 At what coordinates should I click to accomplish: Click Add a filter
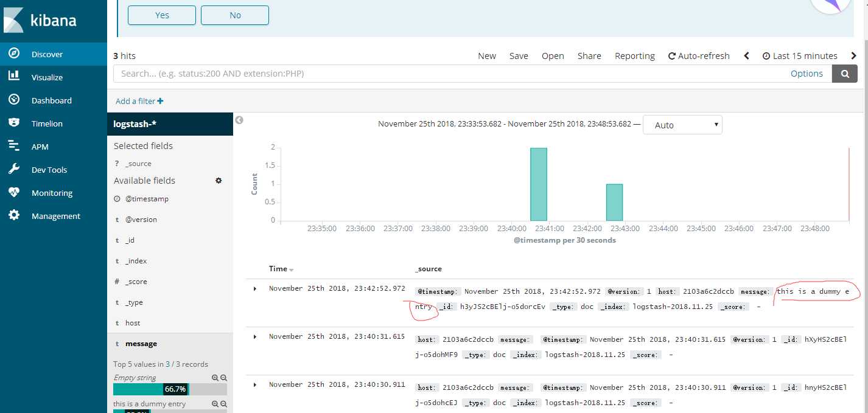coord(139,101)
